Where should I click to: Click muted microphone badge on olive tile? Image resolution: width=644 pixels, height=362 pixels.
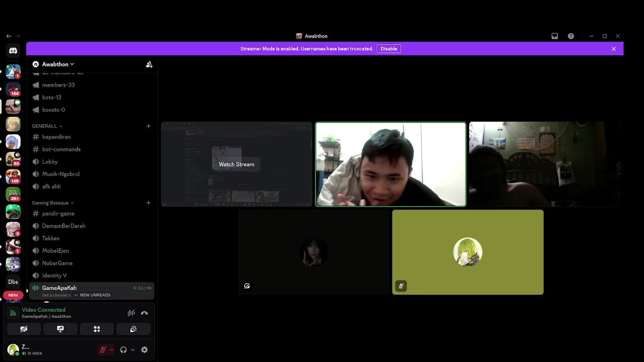(x=400, y=286)
